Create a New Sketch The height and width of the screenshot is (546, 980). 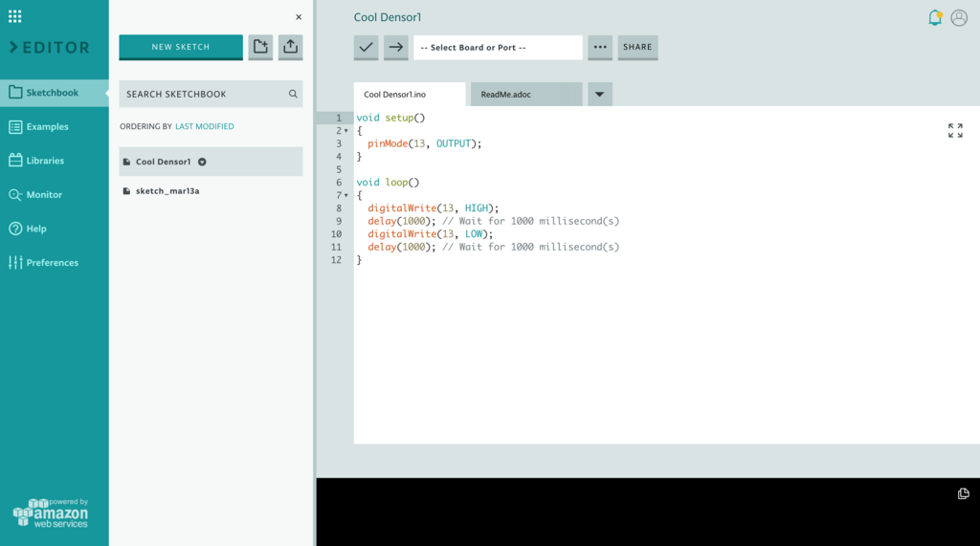pyautogui.click(x=181, y=47)
